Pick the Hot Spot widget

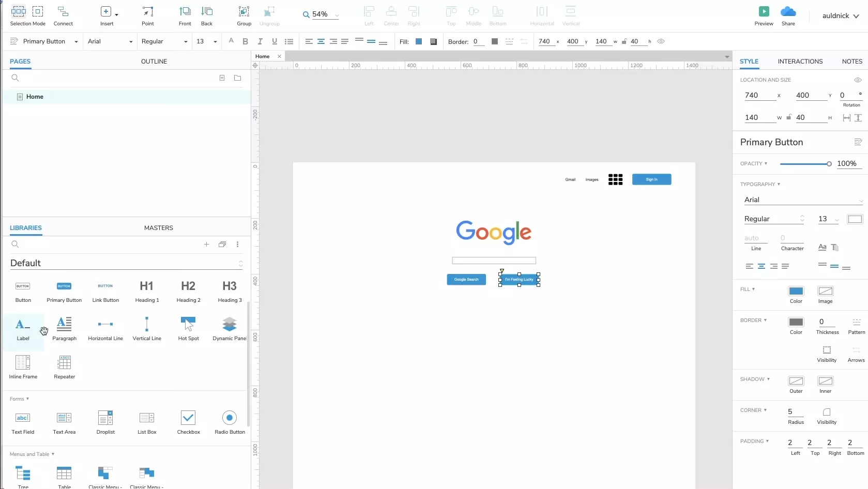coord(188,329)
